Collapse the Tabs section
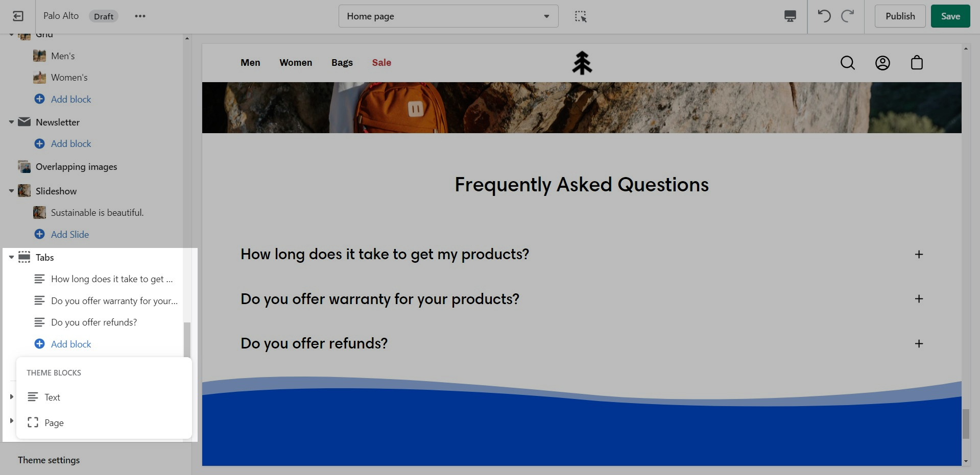Image resolution: width=980 pixels, height=475 pixels. tap(11, 258)
